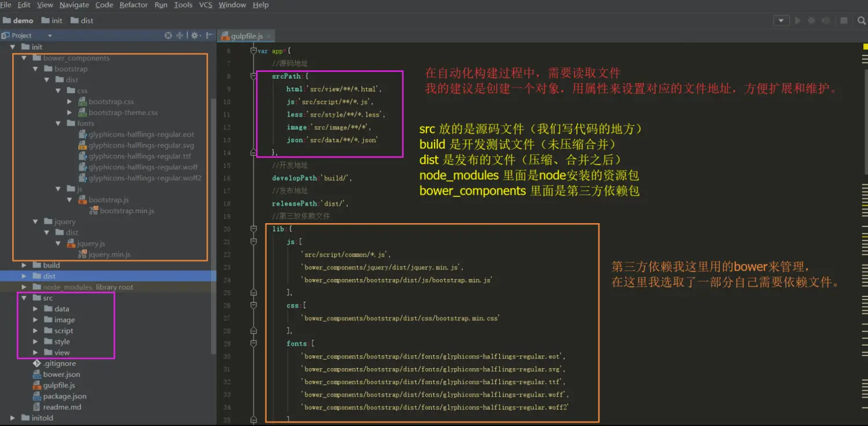
Task: Open the VCS menu
Action: tap(205, 5)
